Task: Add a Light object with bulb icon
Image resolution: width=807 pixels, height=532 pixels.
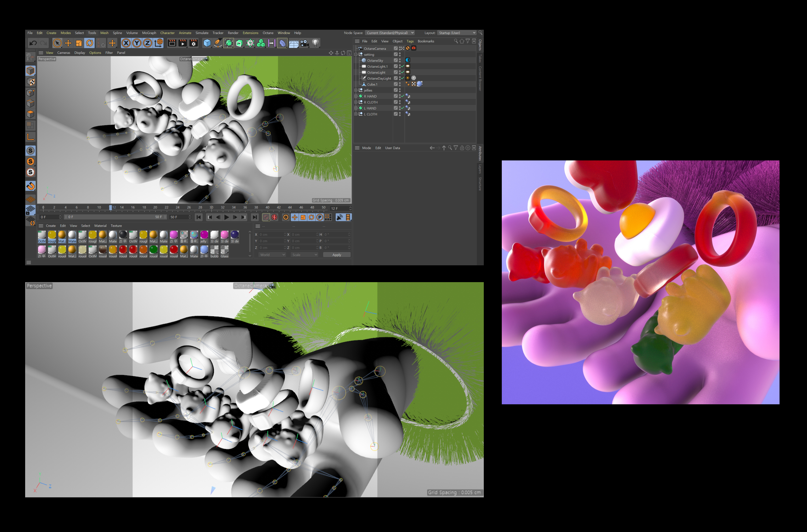Action: 315,43
